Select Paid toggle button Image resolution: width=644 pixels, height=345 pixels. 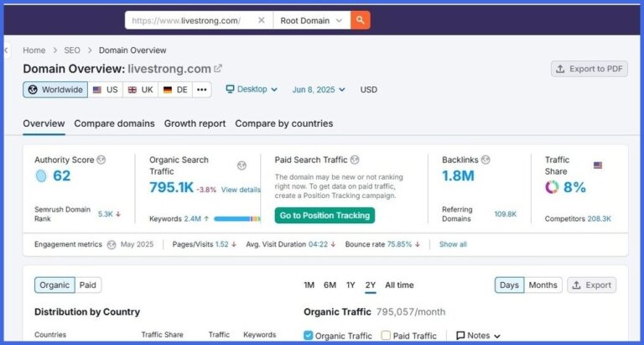(x=88, y=285)
